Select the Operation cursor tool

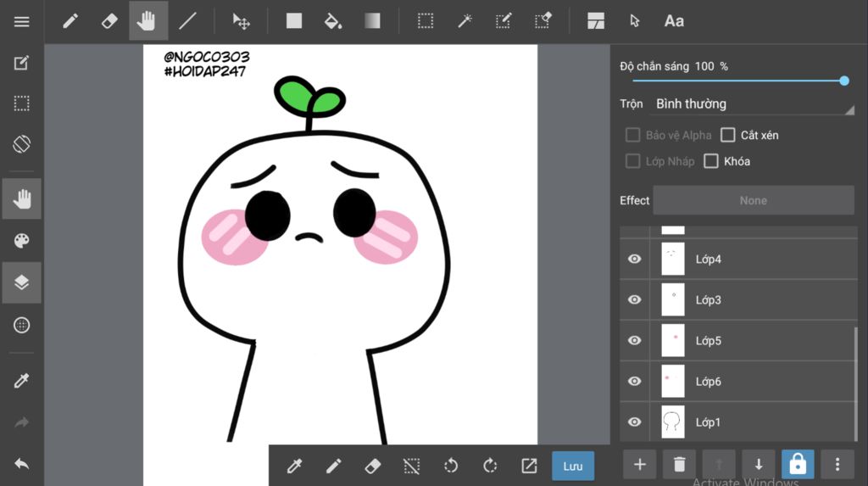pyautogui.click(x=634, y=21)
